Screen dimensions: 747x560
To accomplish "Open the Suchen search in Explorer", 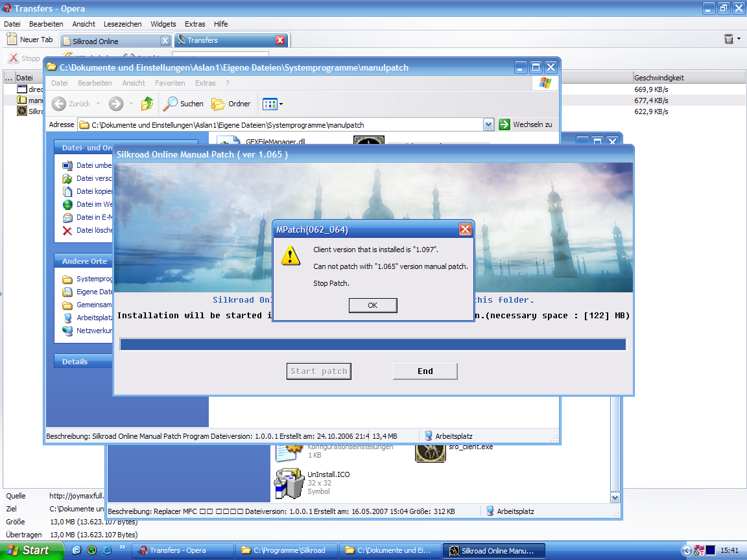I will coord(183,103).
